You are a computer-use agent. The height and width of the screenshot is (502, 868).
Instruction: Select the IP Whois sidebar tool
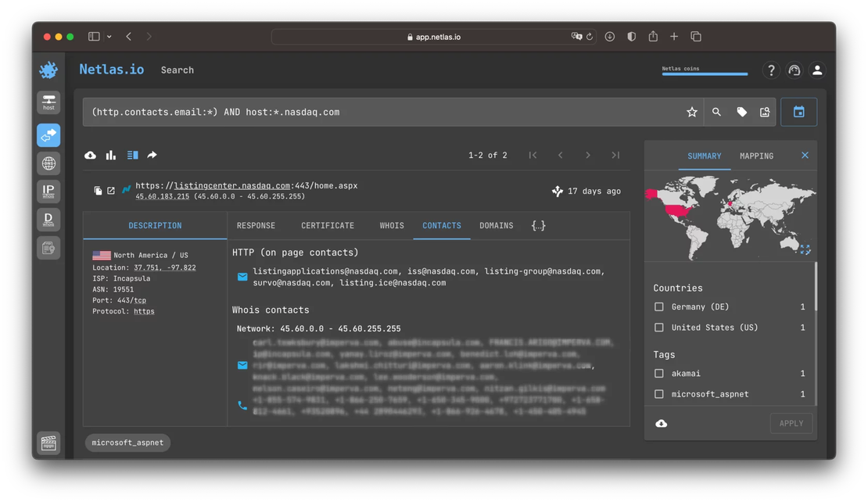[48, 191]
